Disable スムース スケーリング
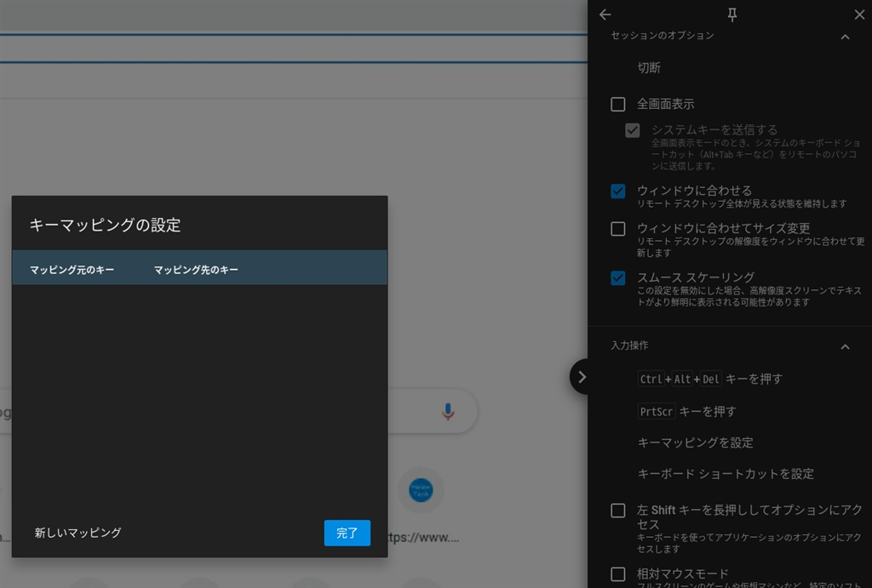This screenshot has width=872, height=588. [x=618, y=278]
